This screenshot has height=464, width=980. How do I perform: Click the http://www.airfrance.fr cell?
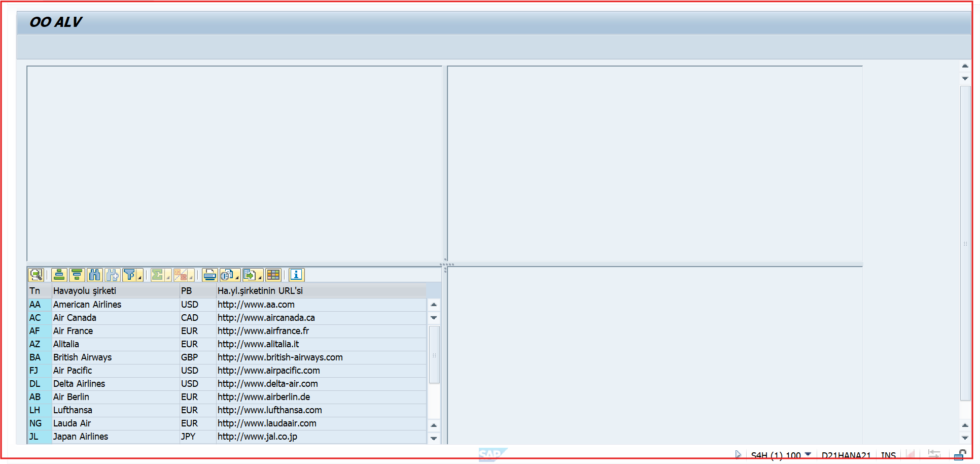click(321, 331)
